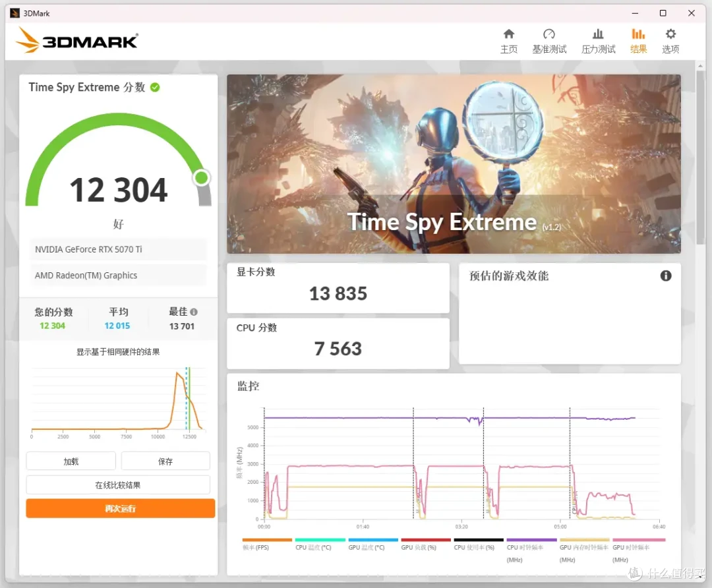Click the 平均 score 12 015
This screenshot has width=712, height=588.
point(117,326)
